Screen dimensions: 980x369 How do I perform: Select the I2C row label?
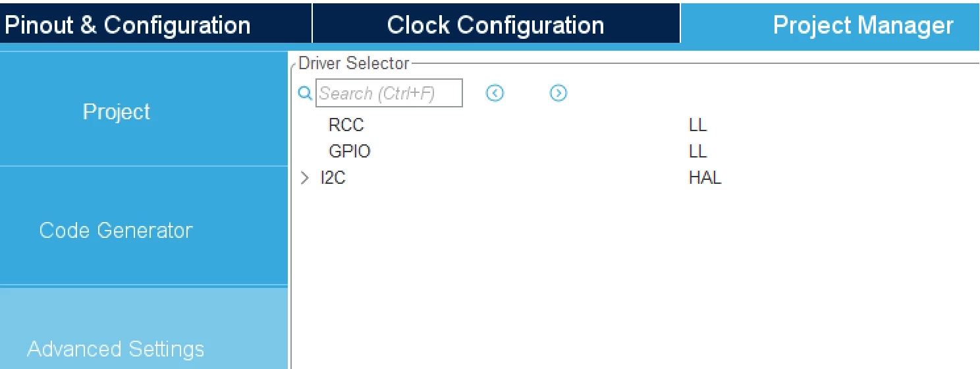point(333,178)
